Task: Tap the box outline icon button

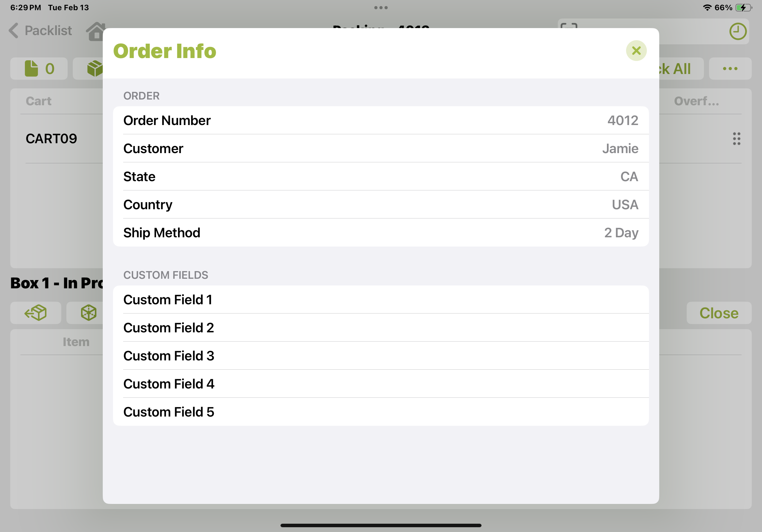Action: (88, 313)
